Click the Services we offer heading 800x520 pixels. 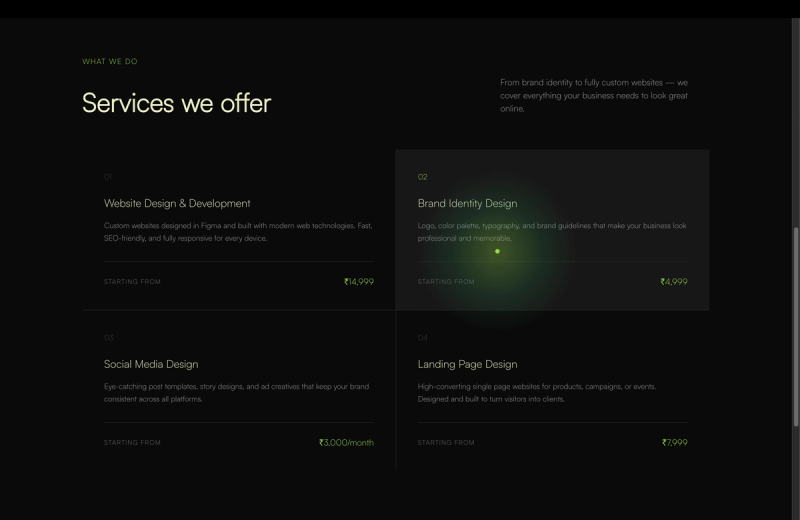[177, 103]
